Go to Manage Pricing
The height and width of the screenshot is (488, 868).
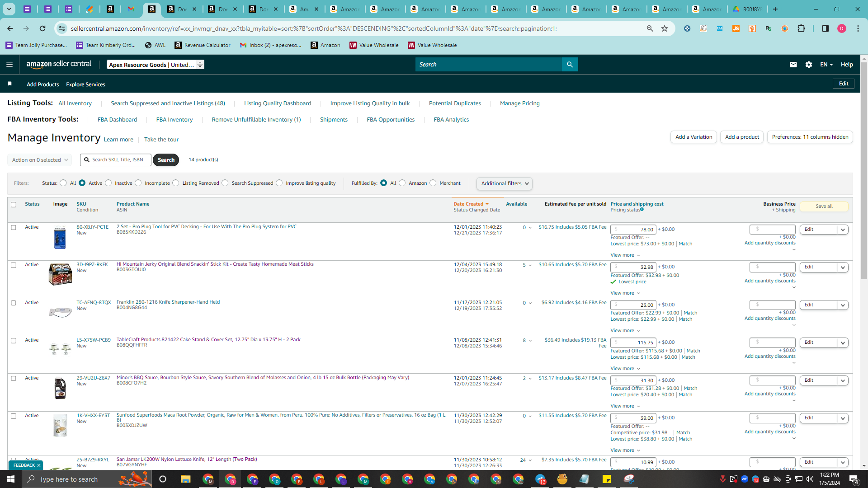(520, 103)
